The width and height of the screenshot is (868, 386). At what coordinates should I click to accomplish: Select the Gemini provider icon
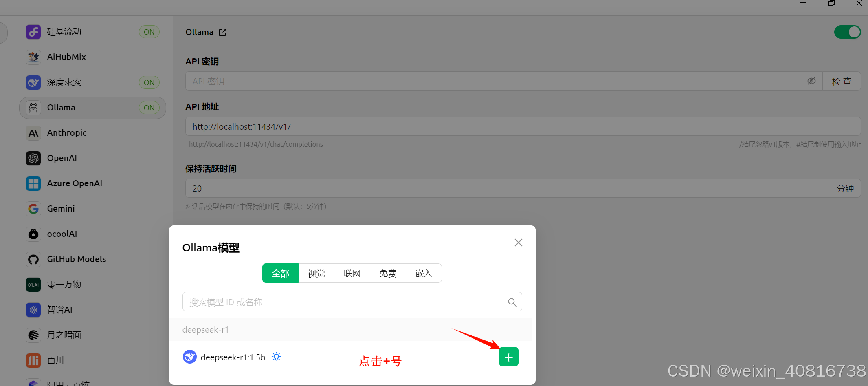pyautogui.click(x=33, y=209)
